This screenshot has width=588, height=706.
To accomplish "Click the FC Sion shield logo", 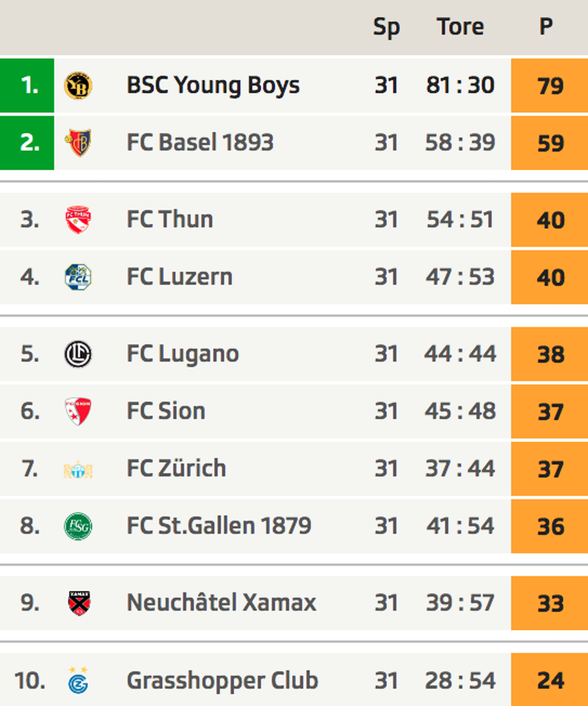I will click(x=78, y=411).
